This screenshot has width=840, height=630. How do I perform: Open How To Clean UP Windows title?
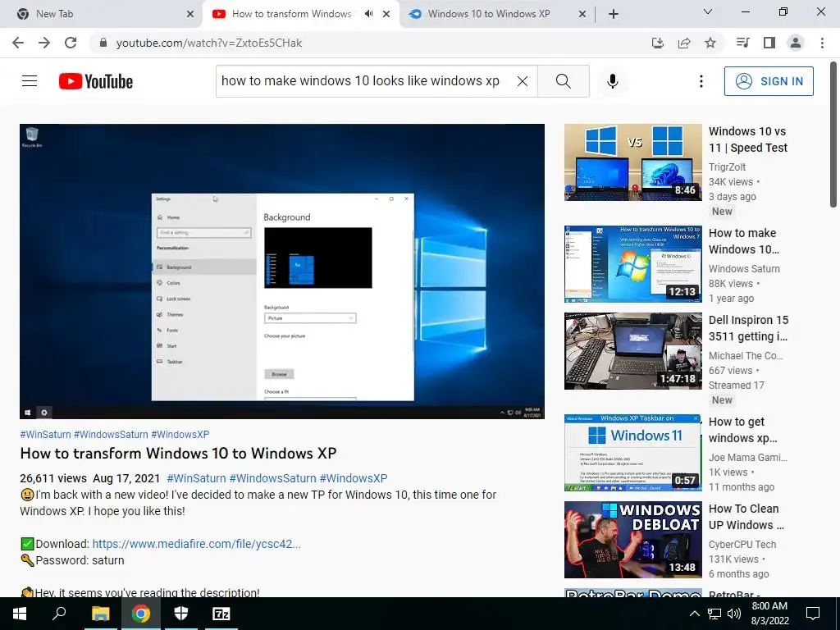[746, 517]
